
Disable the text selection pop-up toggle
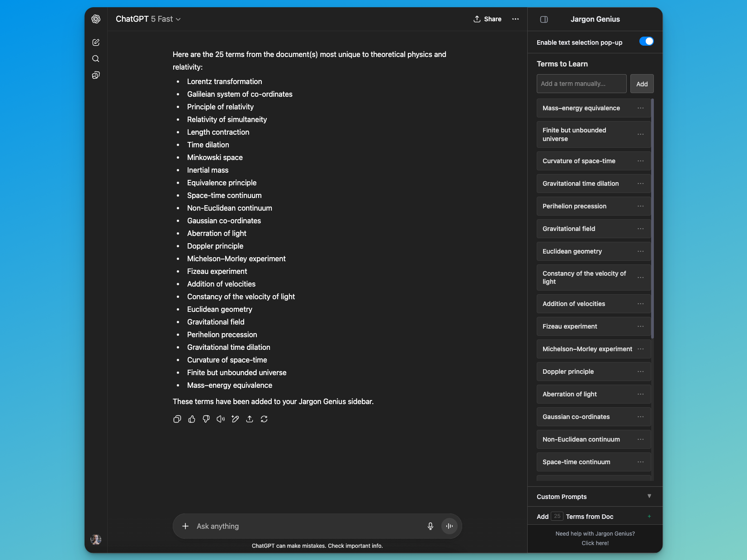(x=646, y=42)
